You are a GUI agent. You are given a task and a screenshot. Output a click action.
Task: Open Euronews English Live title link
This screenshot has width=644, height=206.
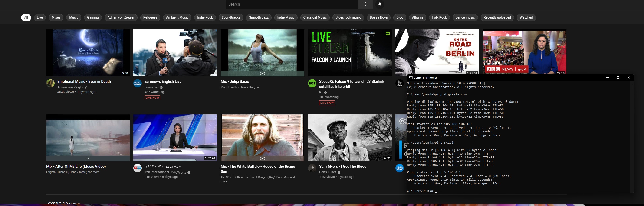pyautogui.click(x=163, y=82)
